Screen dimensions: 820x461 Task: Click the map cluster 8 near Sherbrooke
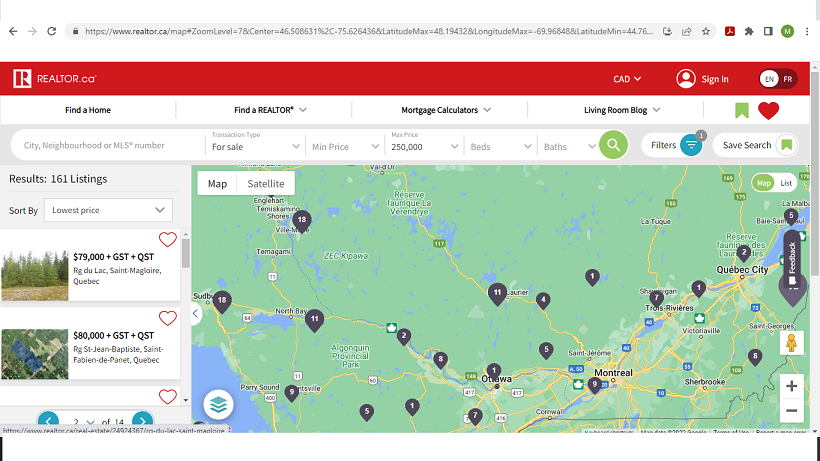pyautogui.click(x=755, y=357)
